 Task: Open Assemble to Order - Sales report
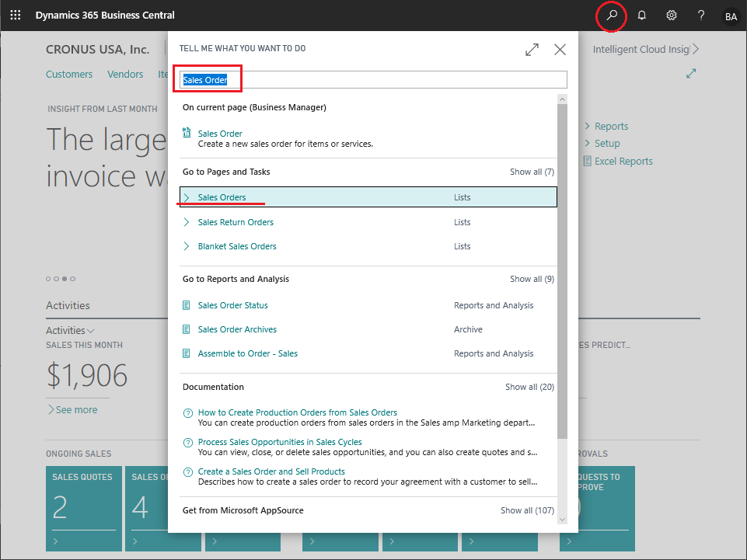[x=248, y=353]
